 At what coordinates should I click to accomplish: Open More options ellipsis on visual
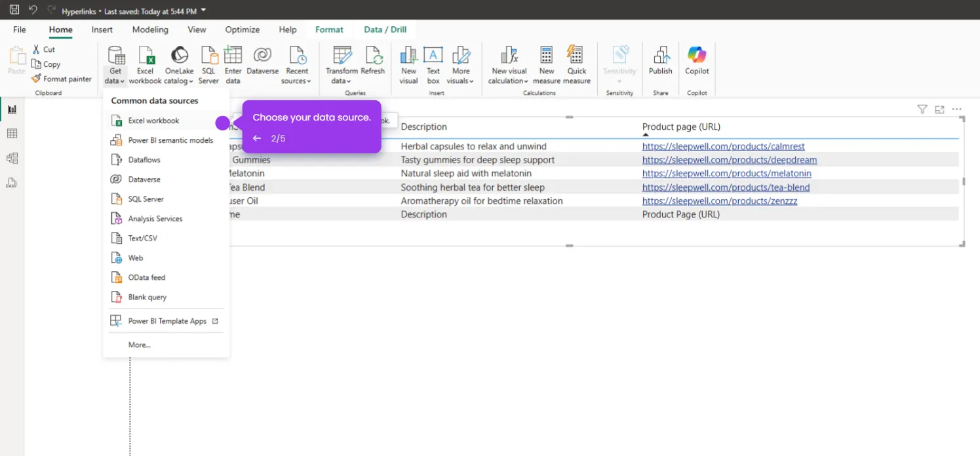click(x=957, y=109)
